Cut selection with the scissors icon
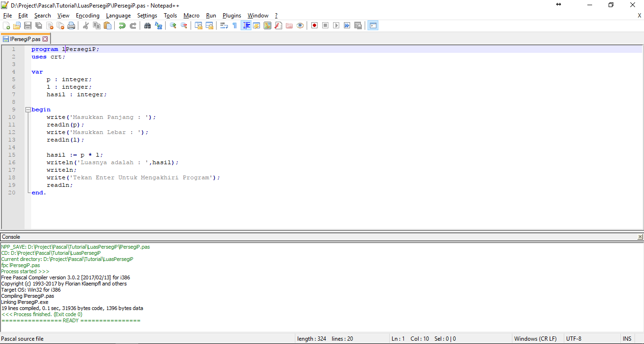Screen dimensions: 644x344 (x=86, y=25)
